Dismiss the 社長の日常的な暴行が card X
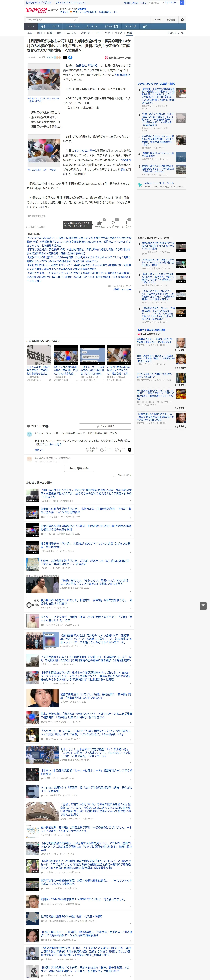This screenshot has width=210, height=980. click(x=130, y=380)
